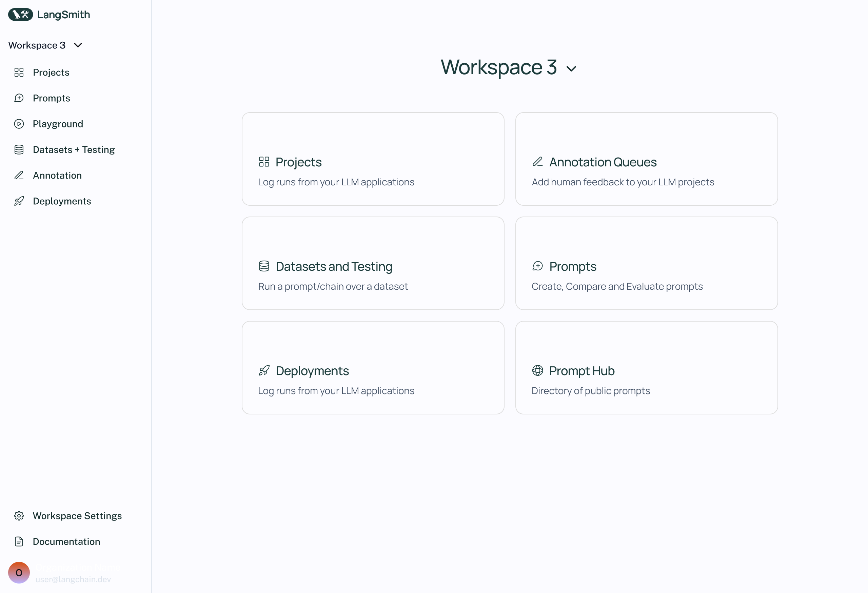This screenshot has height=593, width=868.
Task: Toggle the Deployments sidebar item
Action: 62,201
